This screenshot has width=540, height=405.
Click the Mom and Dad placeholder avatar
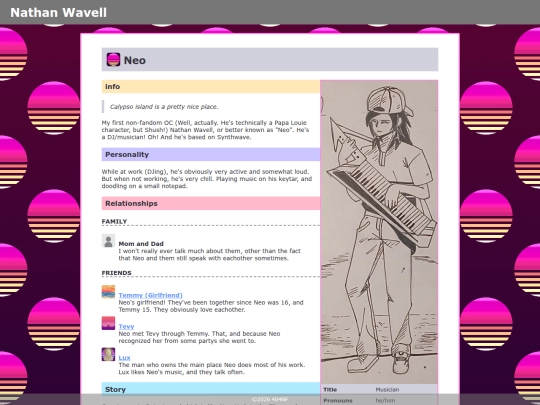tap(108, 241)
